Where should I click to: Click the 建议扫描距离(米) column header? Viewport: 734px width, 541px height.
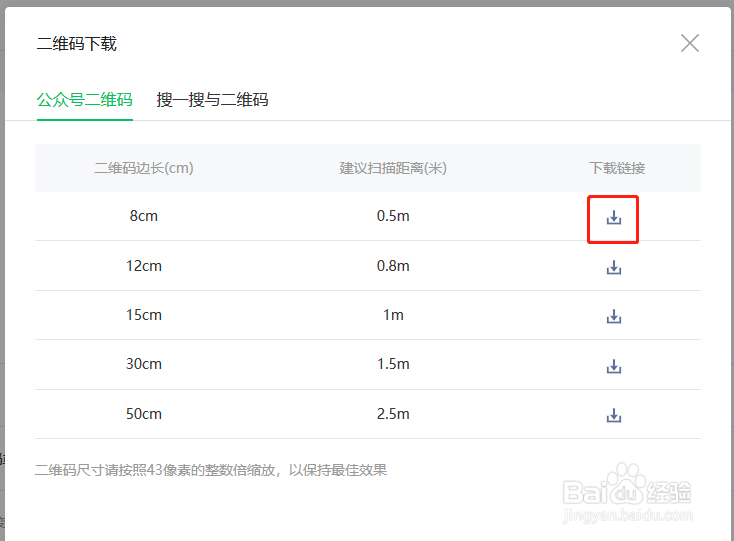coord(393,168)
